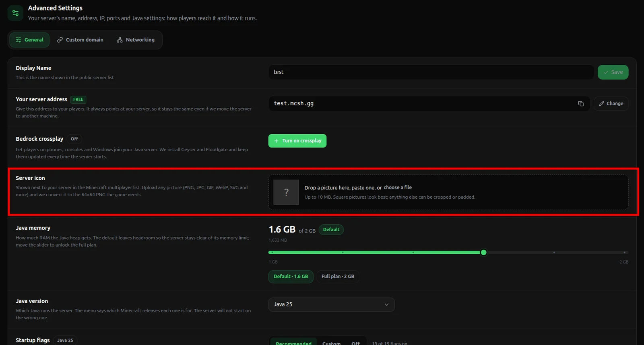This screenshot has width=644, height=345.
Task: Click the Java 25 badge by Startup flags
Action: pyautogui.click(x=65, y=340)
